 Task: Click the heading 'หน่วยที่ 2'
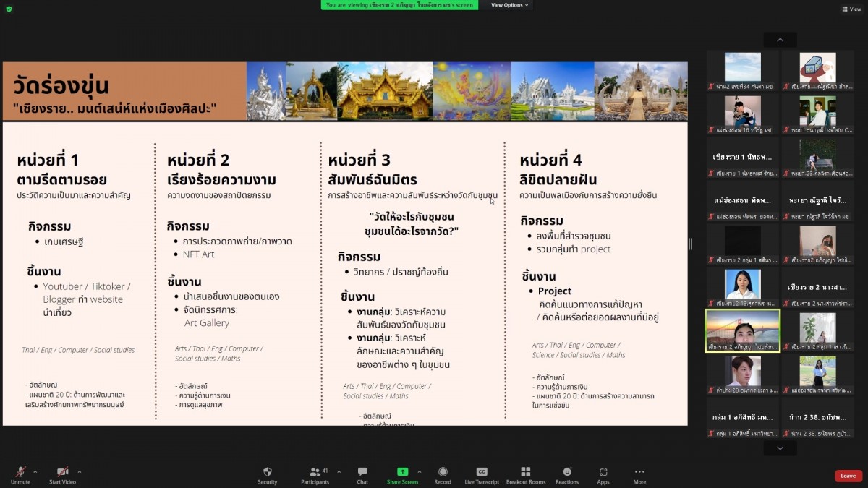(198, 160)
